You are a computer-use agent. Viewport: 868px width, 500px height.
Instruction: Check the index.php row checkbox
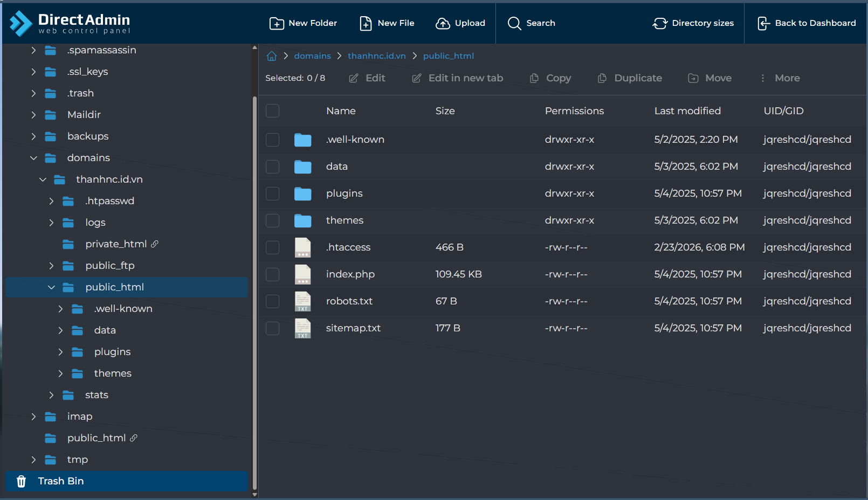(273, 274)
